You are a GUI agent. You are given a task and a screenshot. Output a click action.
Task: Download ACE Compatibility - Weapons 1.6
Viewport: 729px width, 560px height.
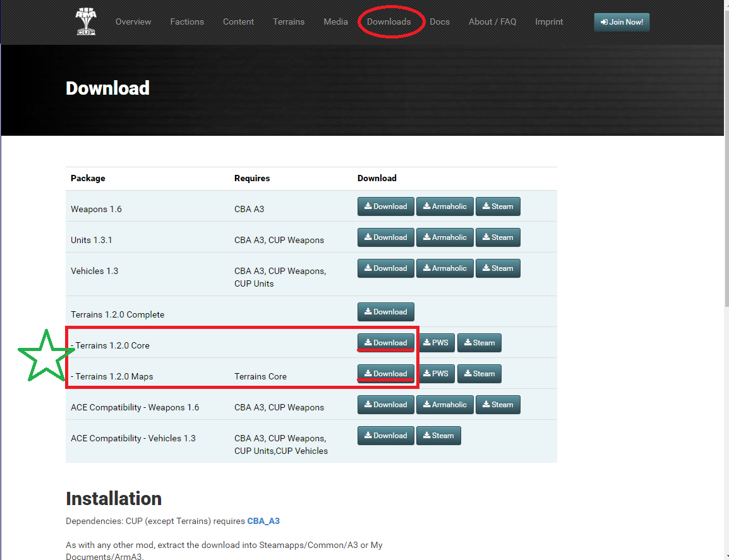click(386, 405)
